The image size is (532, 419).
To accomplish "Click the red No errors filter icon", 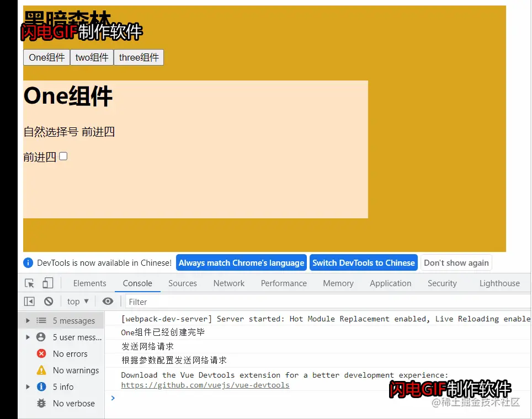I will click(x=42, y=353).
